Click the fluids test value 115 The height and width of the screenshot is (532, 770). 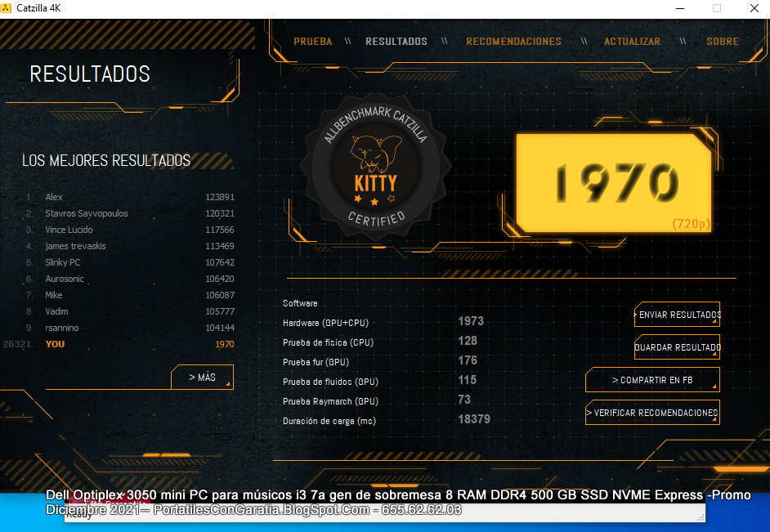467,380
